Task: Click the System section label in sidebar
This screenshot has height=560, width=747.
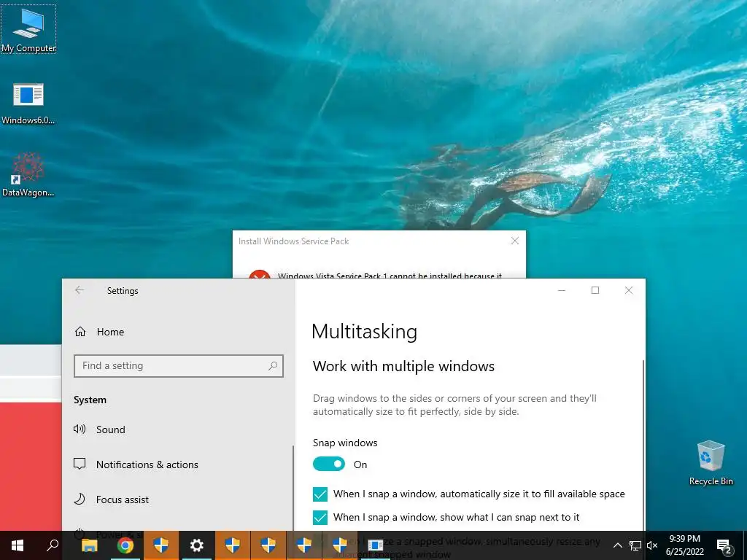Action: (90, 400)
